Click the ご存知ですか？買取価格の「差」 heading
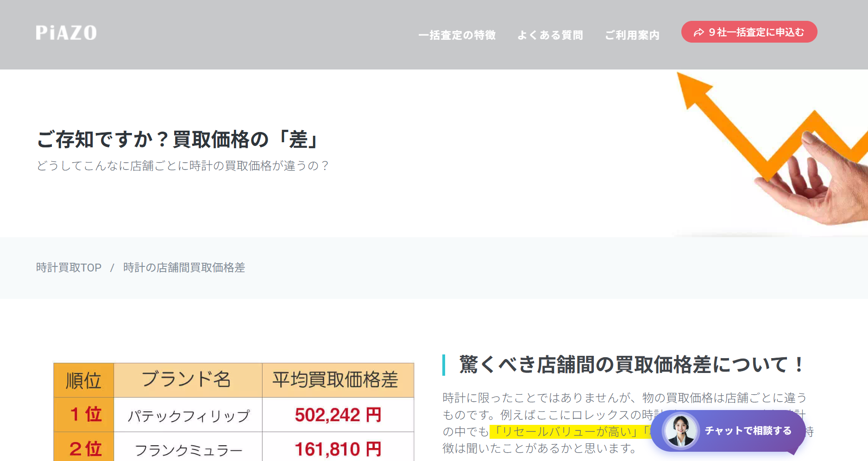The height and width of the screenshot is (461, 868). 178,139
